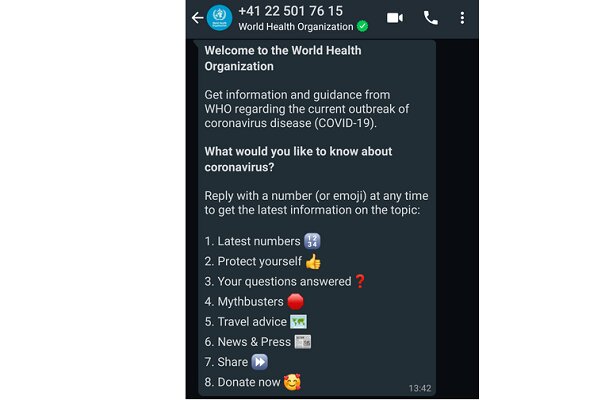Click the 1234 numbers emoji
The height and width of the screenshot is (400, 601).
pos(312,241)
